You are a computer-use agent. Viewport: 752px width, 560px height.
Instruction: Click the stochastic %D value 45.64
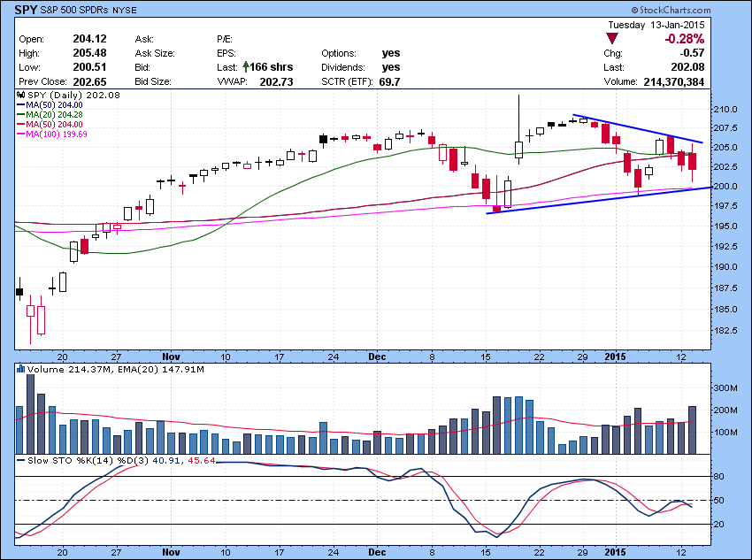point(202,460)
